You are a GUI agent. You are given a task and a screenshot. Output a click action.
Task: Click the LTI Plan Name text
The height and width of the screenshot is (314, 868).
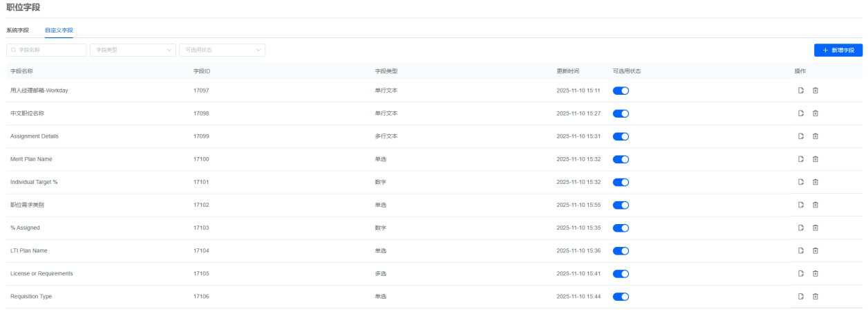[x=29, y=250]
